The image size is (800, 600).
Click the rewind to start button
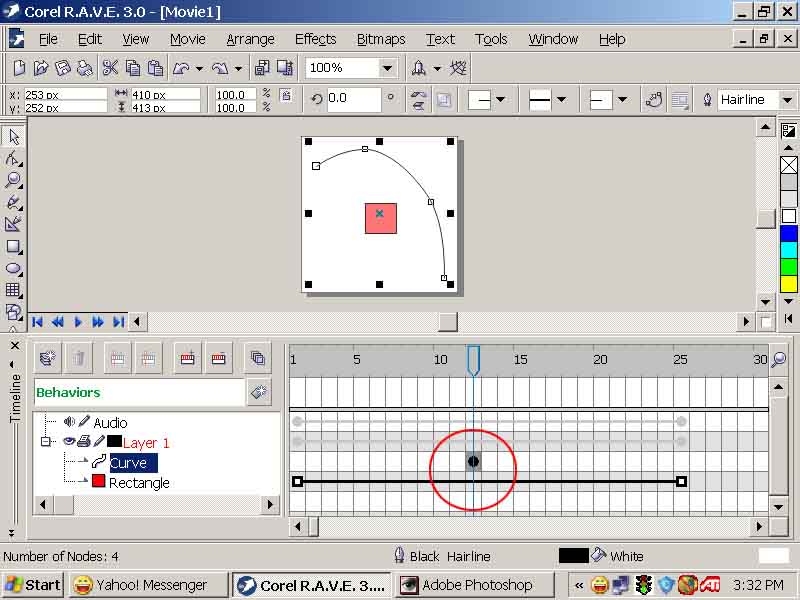37,322
